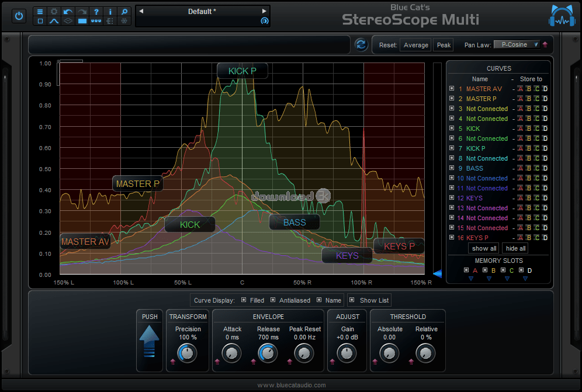582x392 pixels.
Task: Click the window opacity eye icon
Action: pos(68,21)
